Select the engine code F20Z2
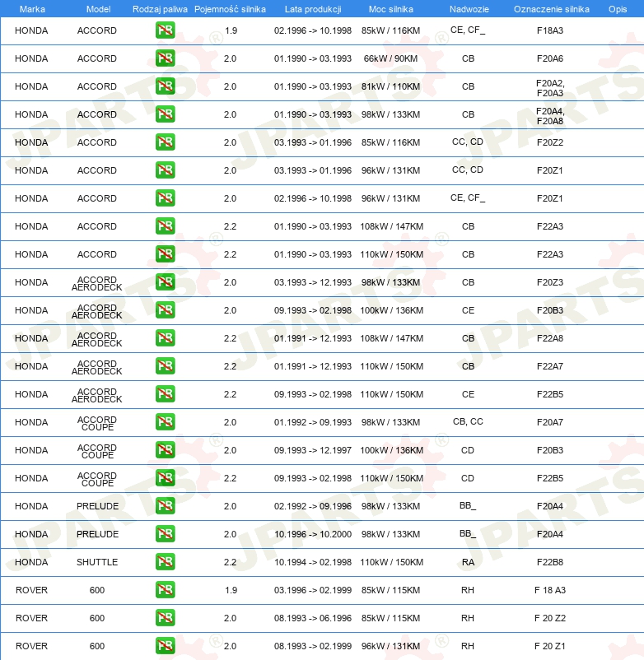The width and height of the screenshot is (644, 660). coord(550,142)
